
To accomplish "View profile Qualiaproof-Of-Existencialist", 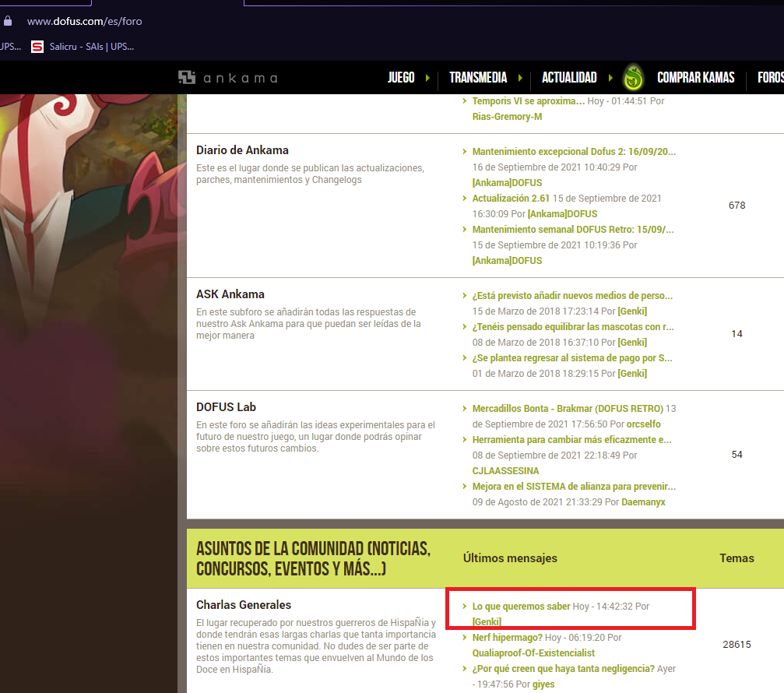I will pyautogui.click(x=533, y=653).
